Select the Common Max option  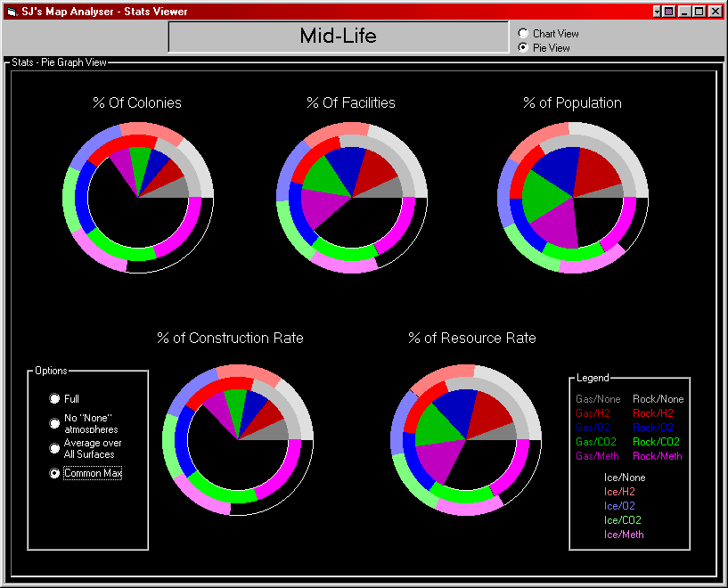tap(55, 473)
